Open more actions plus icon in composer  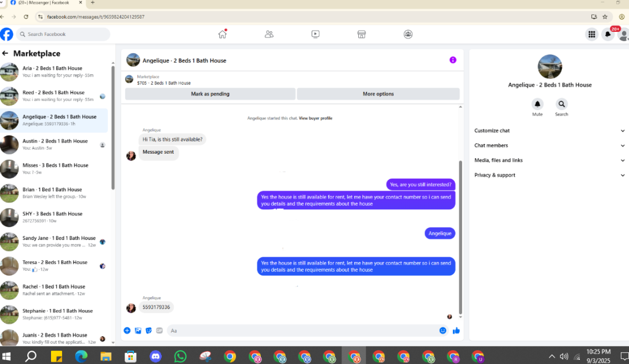pyautogui.click(x=127, y=331)
